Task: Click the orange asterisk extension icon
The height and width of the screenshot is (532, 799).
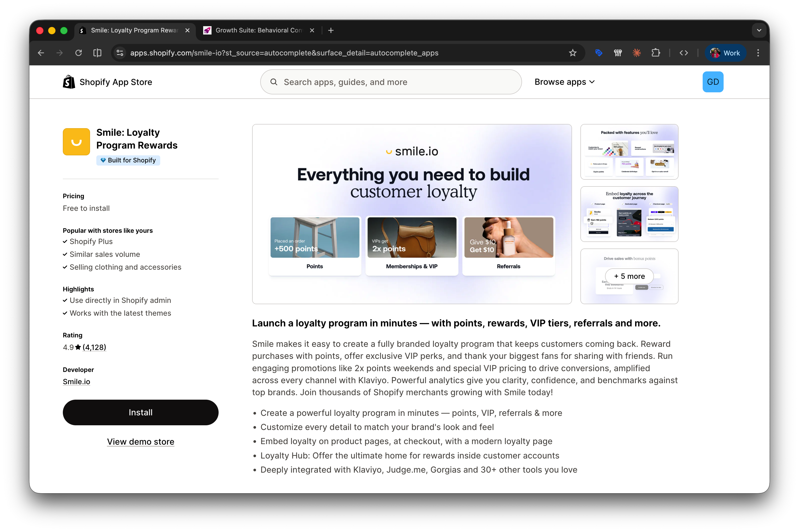Action: click(x=636, y=53)
